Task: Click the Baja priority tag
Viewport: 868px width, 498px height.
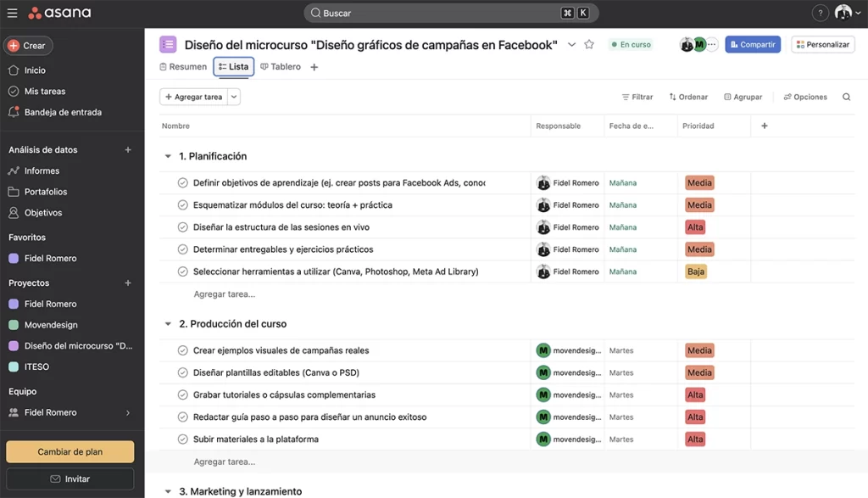Action: click(695, 272)
